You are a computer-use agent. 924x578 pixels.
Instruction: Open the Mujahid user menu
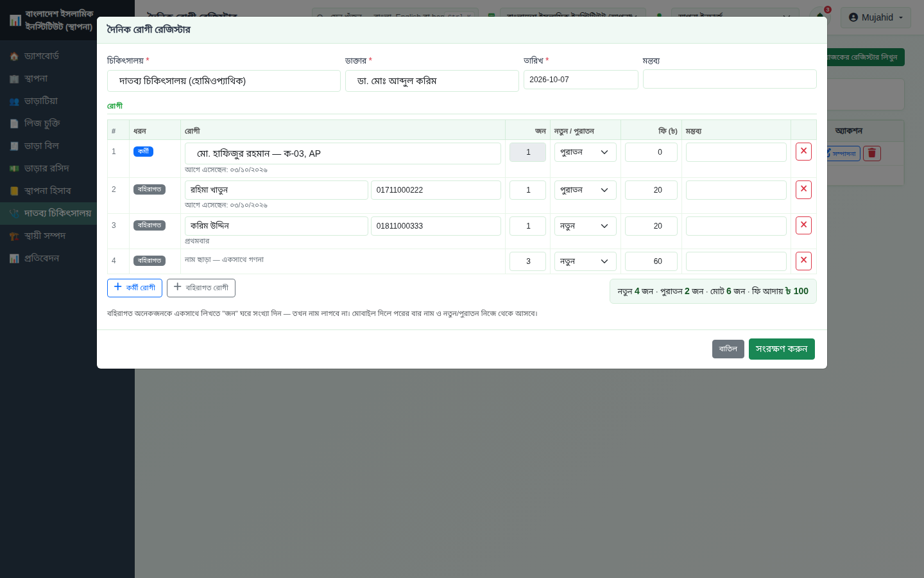876,17
